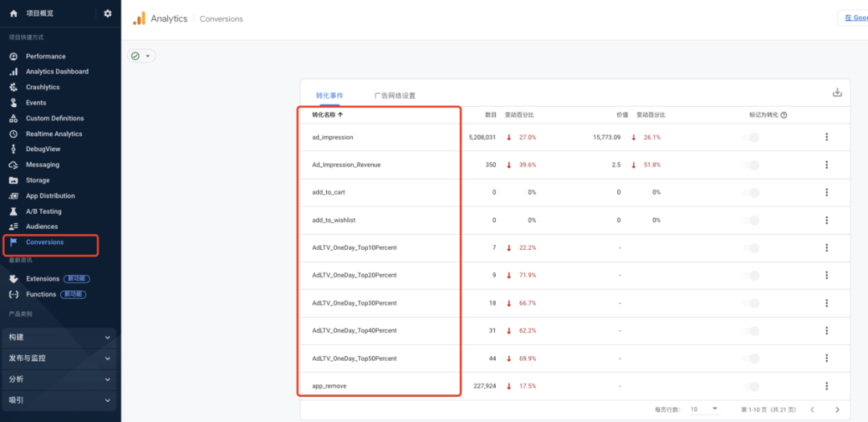Viewport: 868px width, 422px height.
Task: Click the Extensions icon in sidebar
Action: coord(14,279)
